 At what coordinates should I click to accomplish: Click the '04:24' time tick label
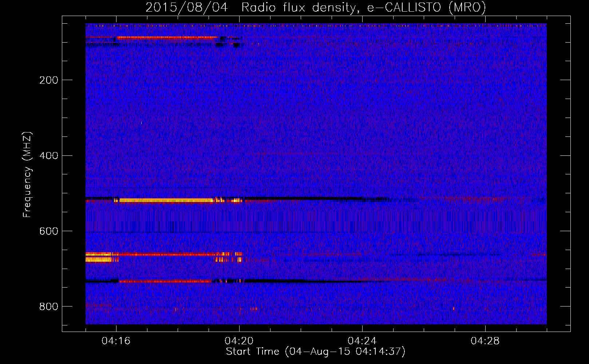pyautogui.click(x=362, y=341)
